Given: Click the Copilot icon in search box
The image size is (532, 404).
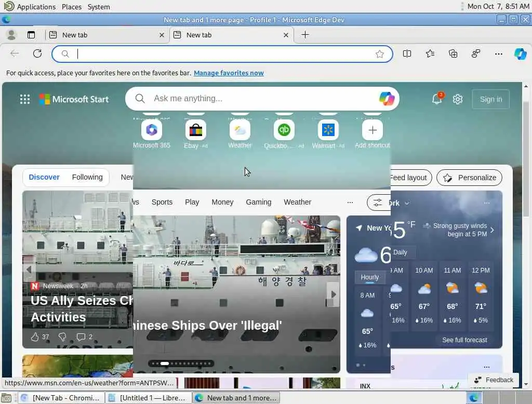Looking at the screenshot, I should (387, 99).
